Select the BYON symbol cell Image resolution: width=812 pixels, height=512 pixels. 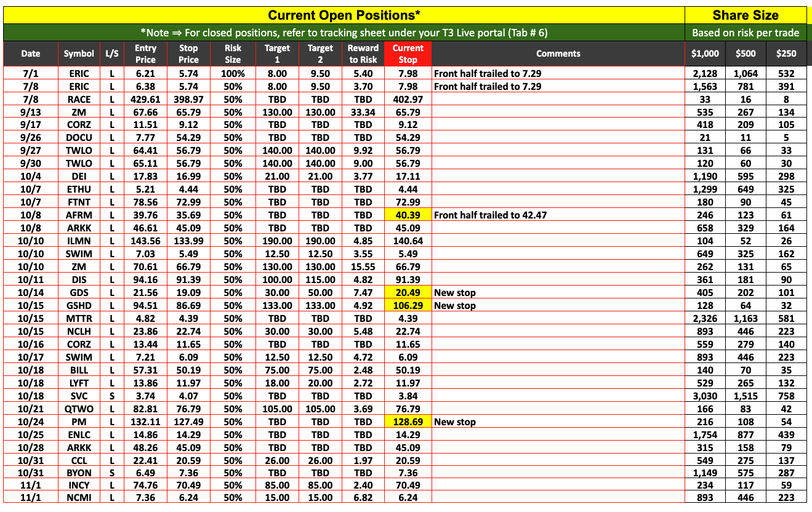(x=79, y=473)
